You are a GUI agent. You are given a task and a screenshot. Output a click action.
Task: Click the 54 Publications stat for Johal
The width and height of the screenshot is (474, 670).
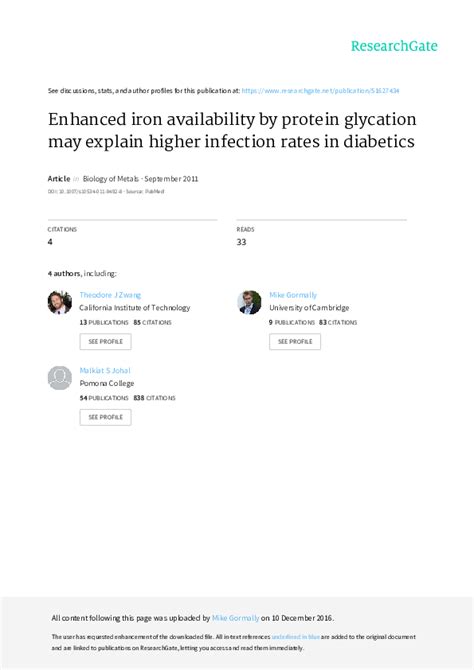click(x=104, y=398)
